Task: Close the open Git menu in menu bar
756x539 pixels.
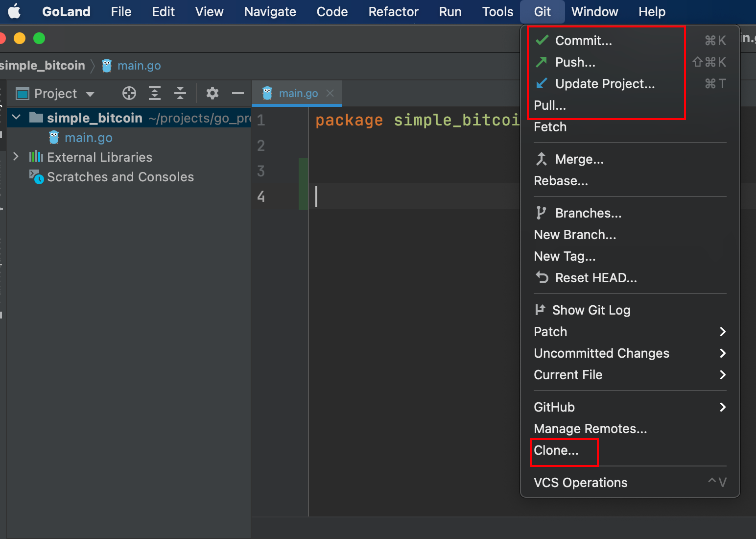Action: (x=542, y=11)
